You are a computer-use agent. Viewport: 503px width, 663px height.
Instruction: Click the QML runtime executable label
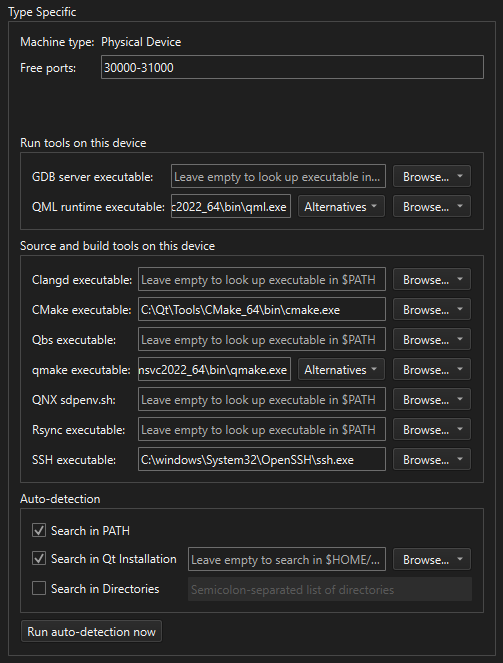[x=98, y=207]
